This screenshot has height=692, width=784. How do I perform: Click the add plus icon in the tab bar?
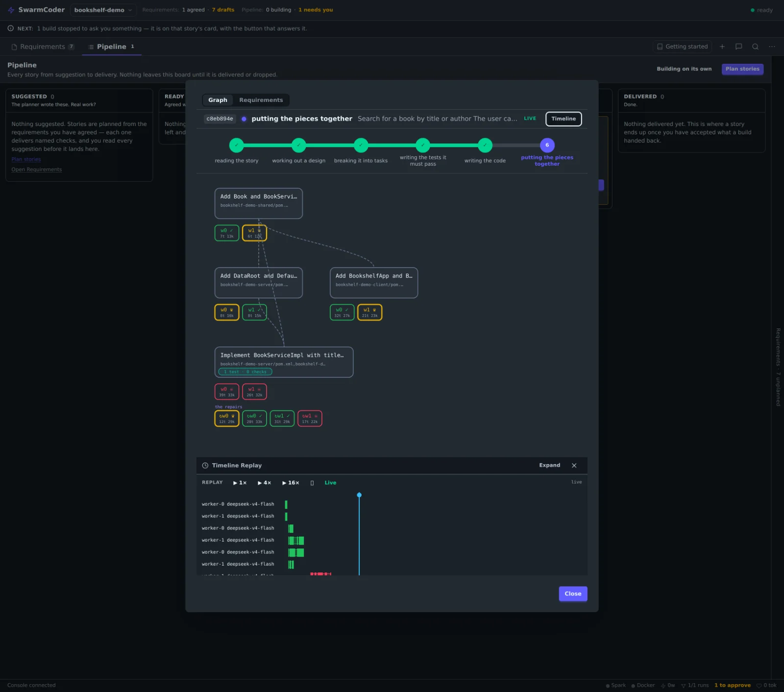tap(722, 47)
